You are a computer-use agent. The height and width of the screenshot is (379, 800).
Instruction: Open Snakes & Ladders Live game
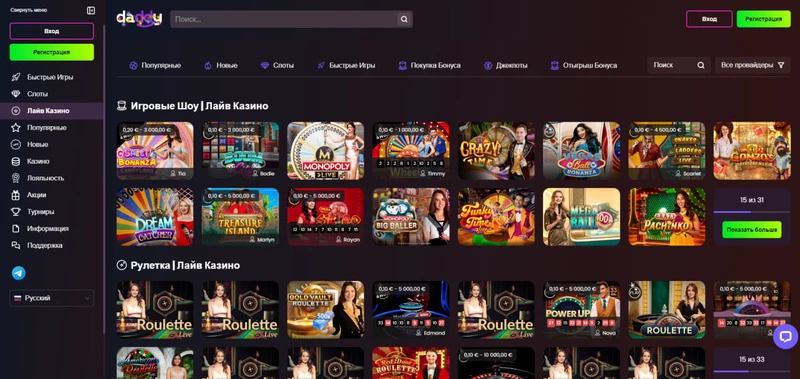pos(666,150)
